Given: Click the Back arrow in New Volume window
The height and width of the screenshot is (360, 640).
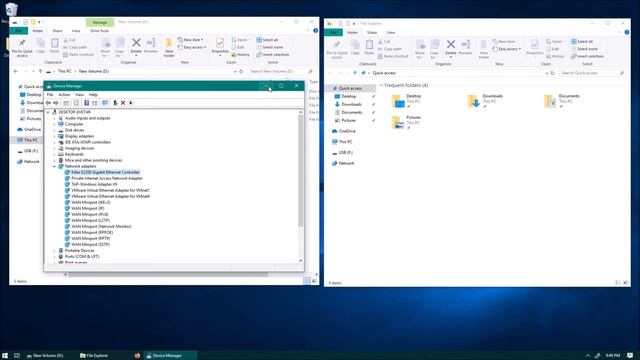Looking at the screenshot, I should (x=16, y=71).
